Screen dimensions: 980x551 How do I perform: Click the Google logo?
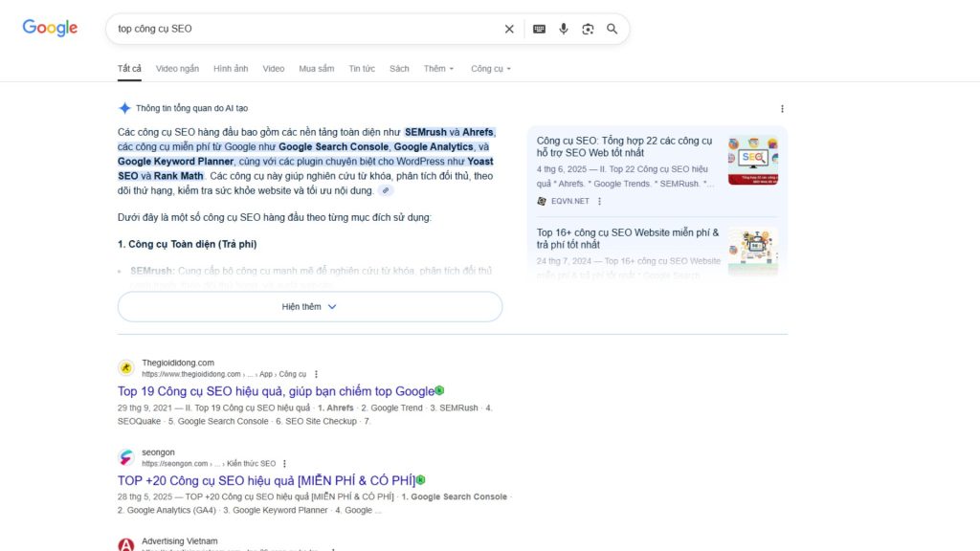click(x=49, y=27)
